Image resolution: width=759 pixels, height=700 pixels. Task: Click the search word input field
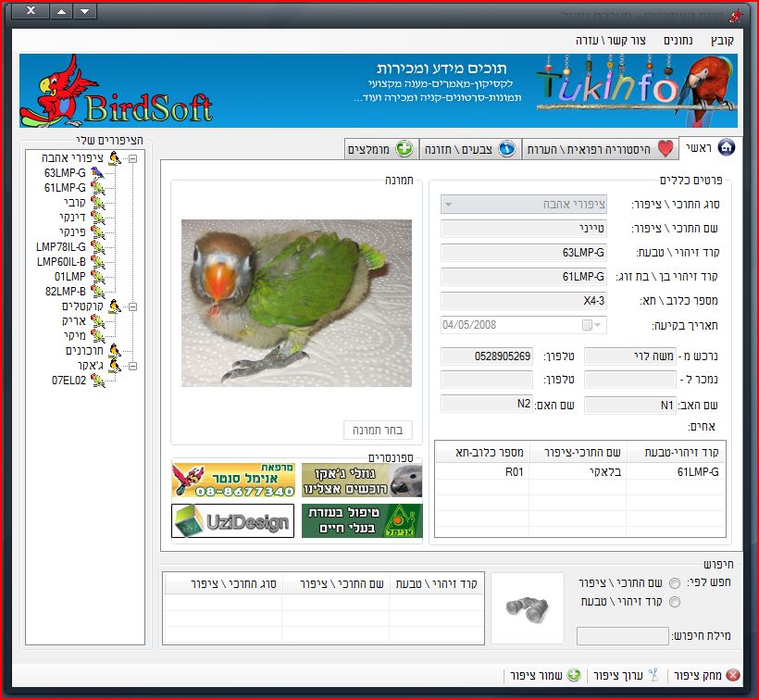tap(622, 636)
